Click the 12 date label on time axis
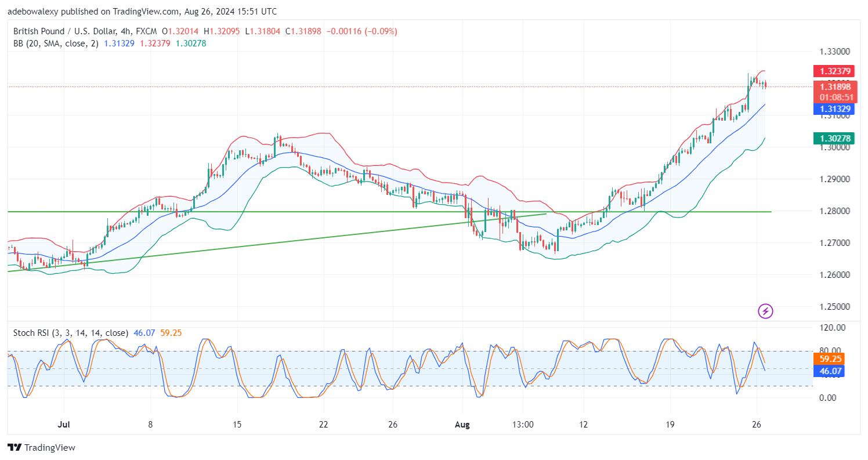 pyautogui.click(x=583, y=425)
